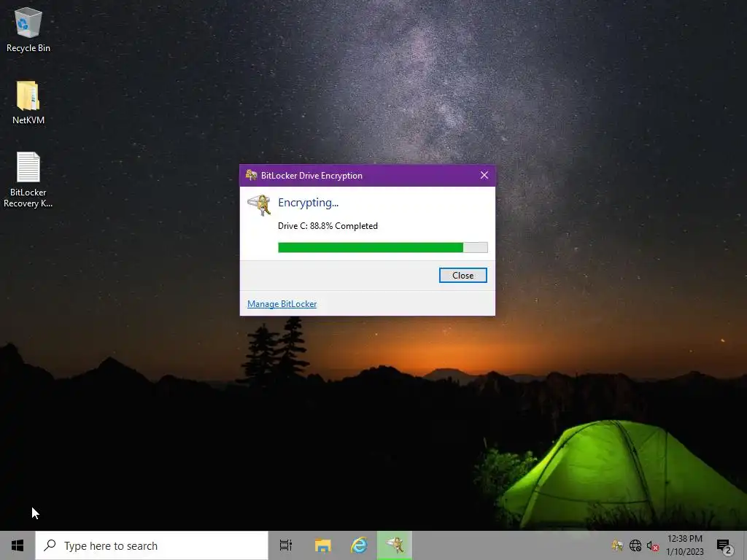Open the Manage BitLocker link

282,304
